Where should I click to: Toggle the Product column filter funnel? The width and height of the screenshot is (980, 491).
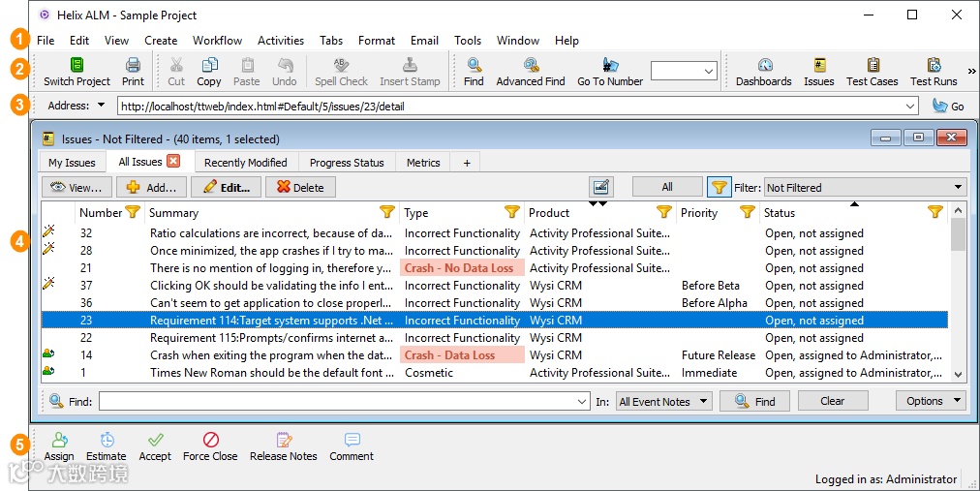pos(664,212)
